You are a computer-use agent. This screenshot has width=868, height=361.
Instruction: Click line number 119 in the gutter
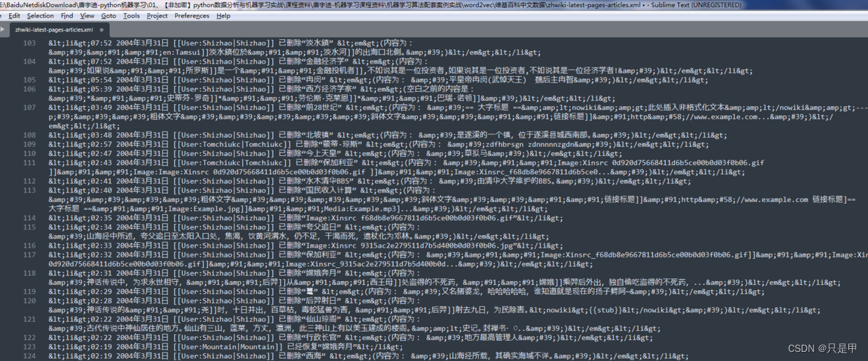tap(29, 291)
